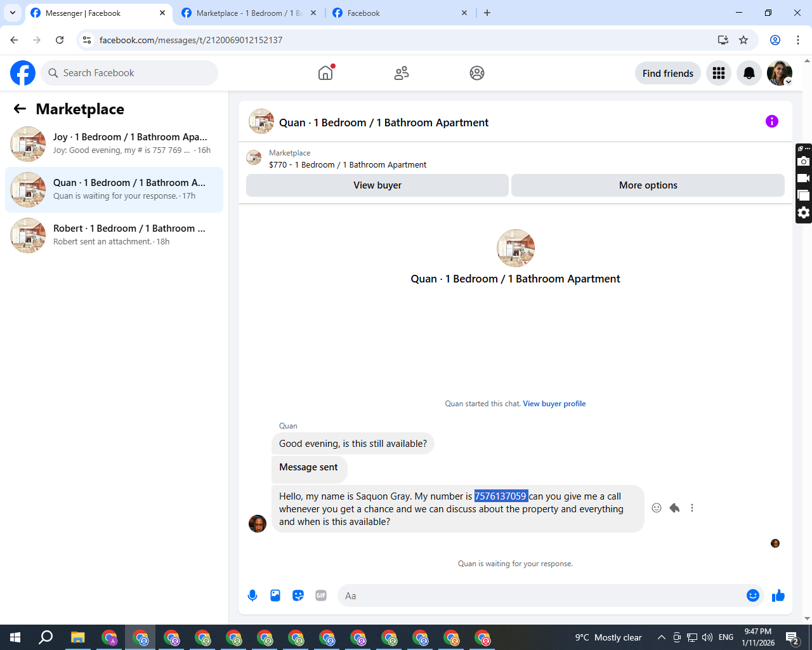The image size is (812, 650).
Task: Start screen recording with video camera tool
Action: (804, 178)
